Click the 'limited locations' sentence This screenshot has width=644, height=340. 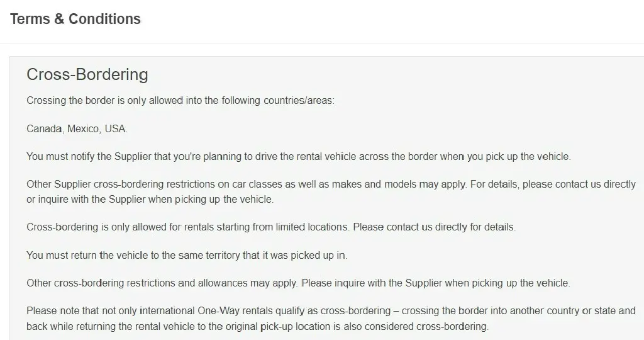point(188,227)
